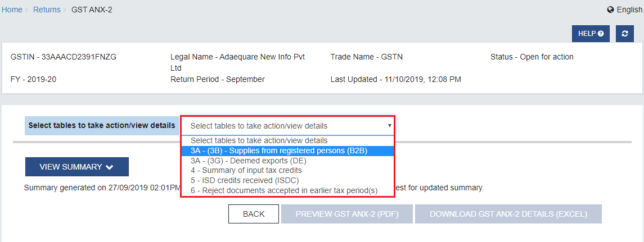Open the HELP button
644x242 pixels.
591,34
